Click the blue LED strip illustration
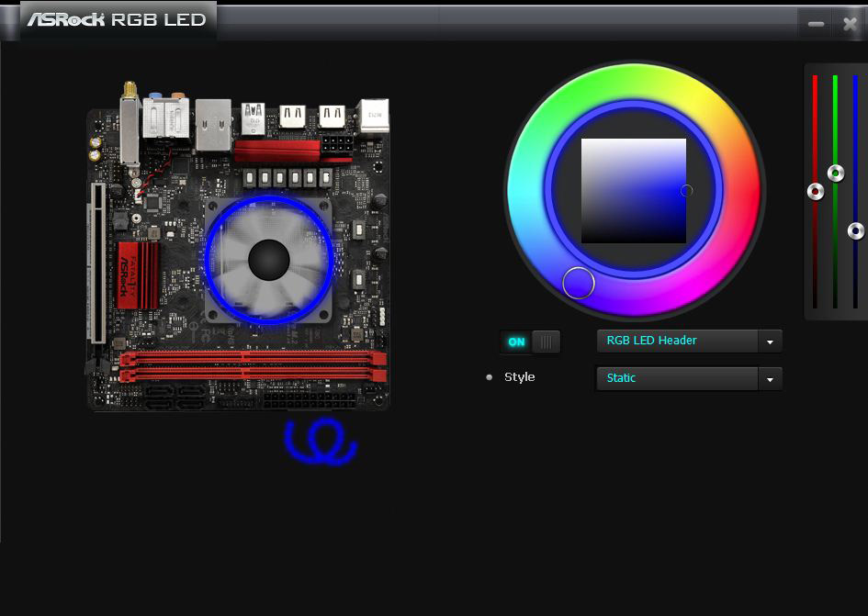The height and width of the screenshot is (616, 868). (321, 441)
